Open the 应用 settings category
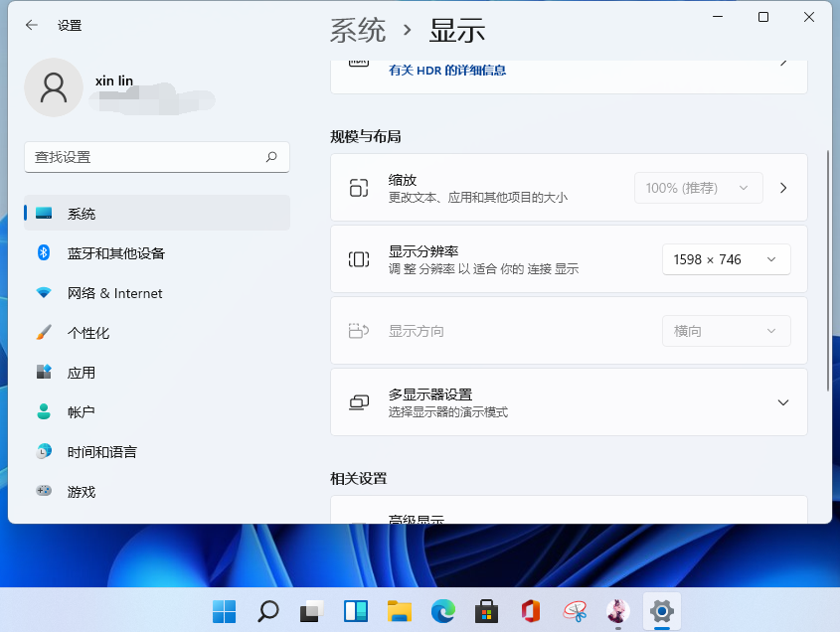 click(82, 373)
